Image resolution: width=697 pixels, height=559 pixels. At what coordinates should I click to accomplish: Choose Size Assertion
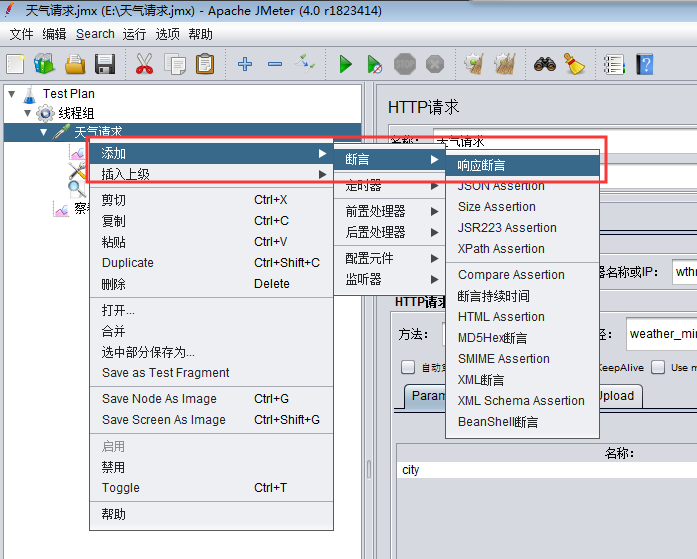tap(522, 207)
